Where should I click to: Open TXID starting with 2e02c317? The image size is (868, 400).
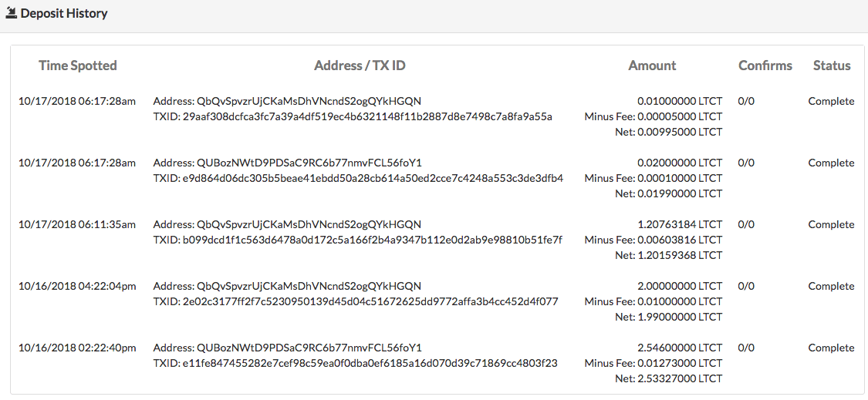(x=370, y=301)
